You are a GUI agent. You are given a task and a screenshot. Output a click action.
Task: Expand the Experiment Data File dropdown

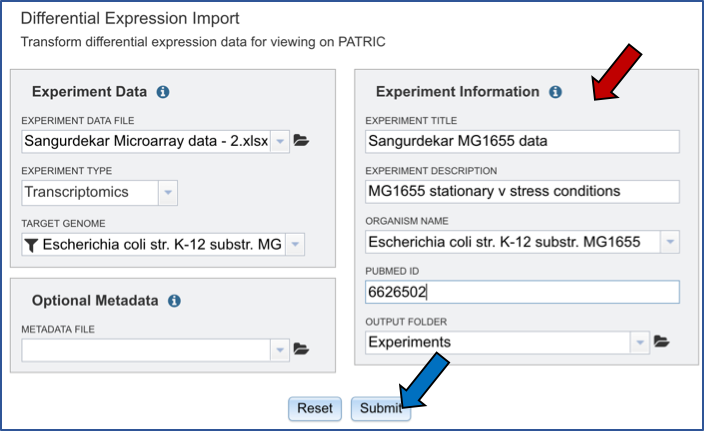(280, 141)
